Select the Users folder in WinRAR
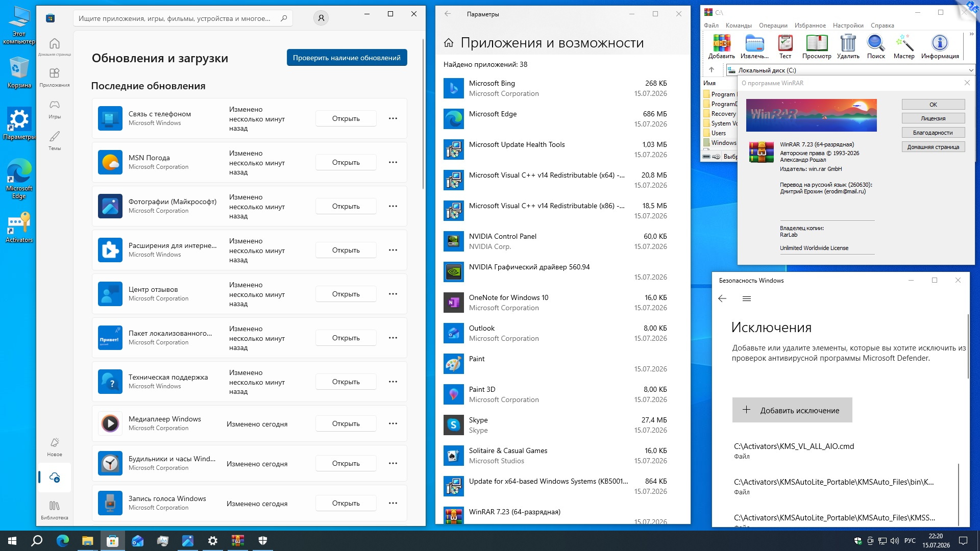Image resolution: width=980 pixels, height=551 pixels. pyautogui.click(x=715, y=133)
